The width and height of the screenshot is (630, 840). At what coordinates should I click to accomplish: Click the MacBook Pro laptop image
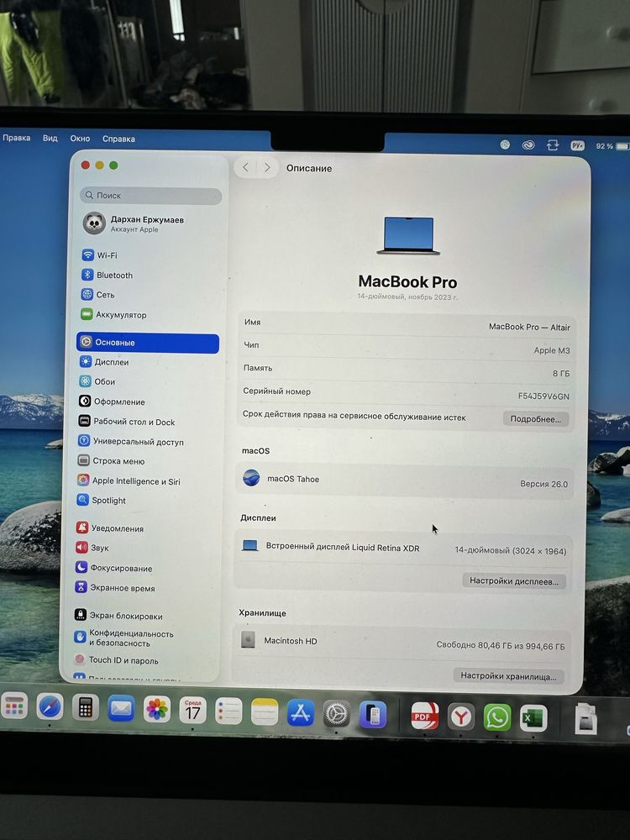click(x=408, y=235)
